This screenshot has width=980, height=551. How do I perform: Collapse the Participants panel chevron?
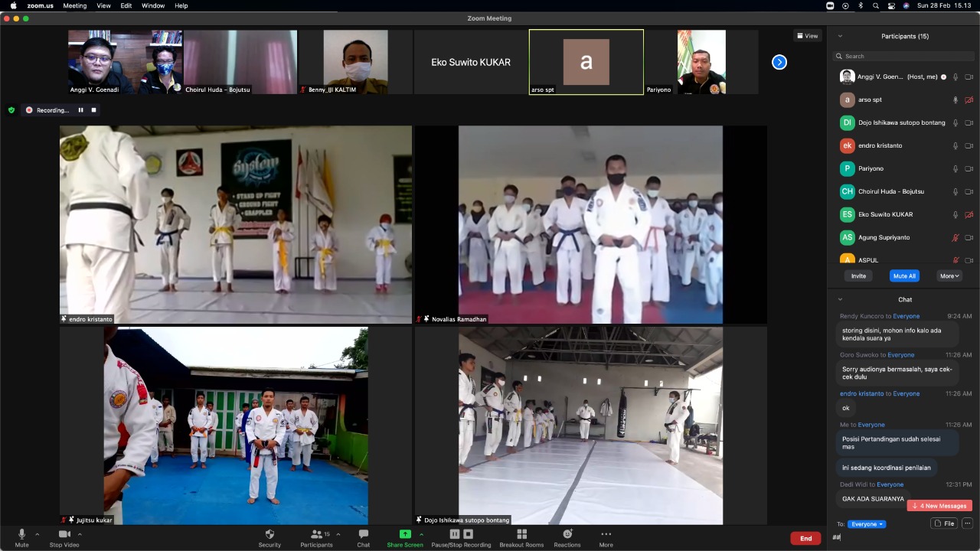coord(840,36)
